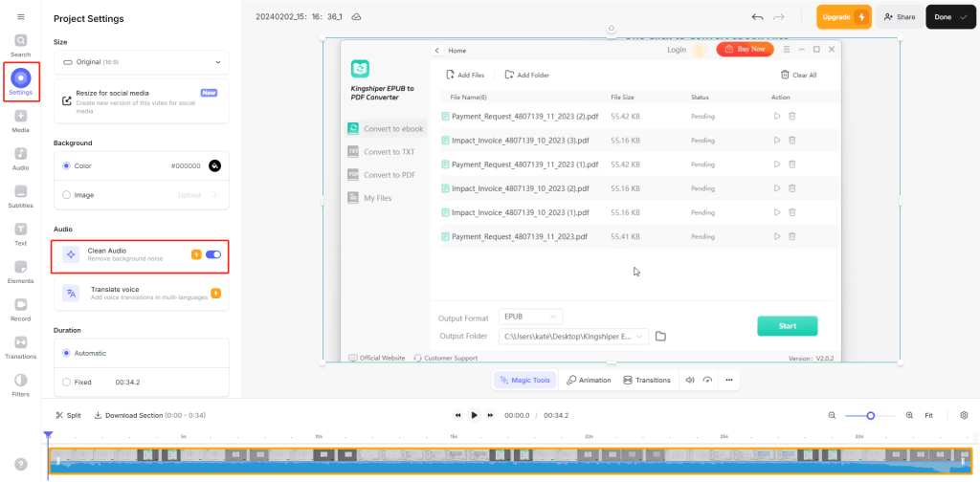This screenshot has height=482, width=980.
Task: Open more options in clip toolbar
Action: 728,380
